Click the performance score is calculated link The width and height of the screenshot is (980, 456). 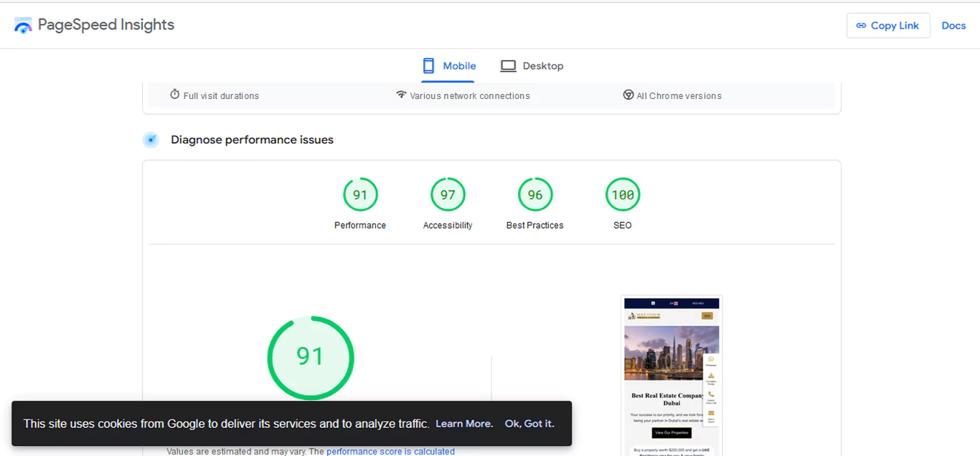pos(390,451)
